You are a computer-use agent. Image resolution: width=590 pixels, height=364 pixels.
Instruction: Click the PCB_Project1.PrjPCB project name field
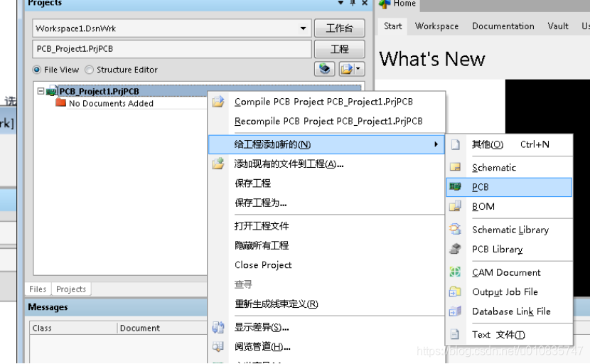[171, 49]
